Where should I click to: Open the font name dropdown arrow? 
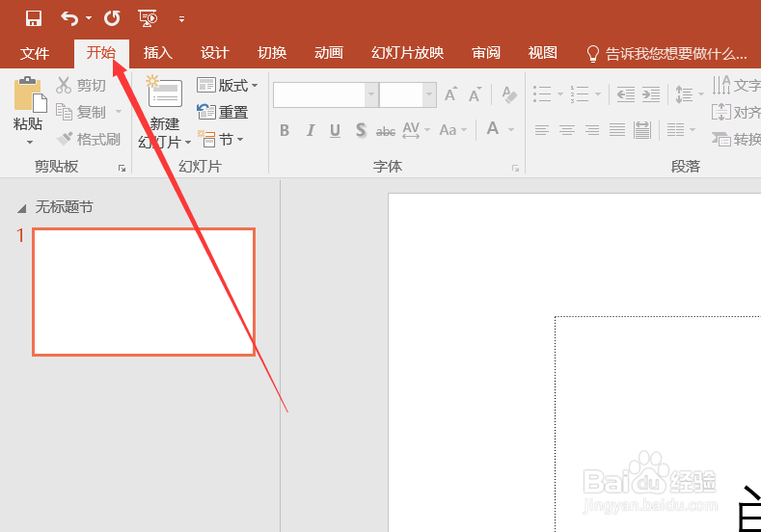pyautogui.click(x=371, y=94)
